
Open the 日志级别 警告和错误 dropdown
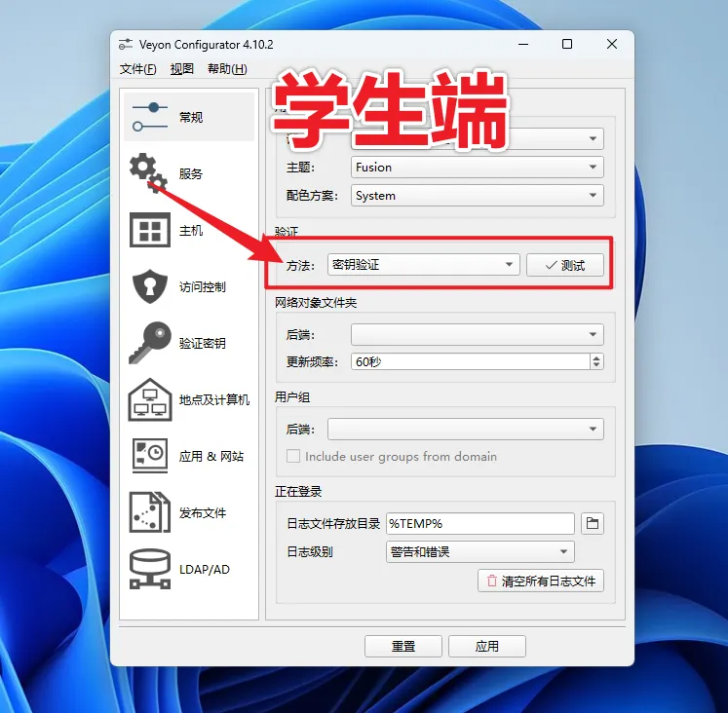click(480, 551)
